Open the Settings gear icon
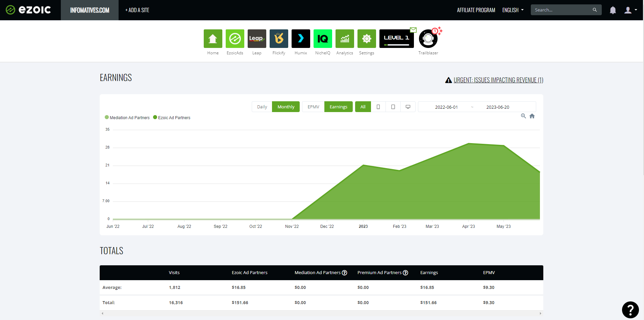The height and width of the screenshot is (320, 644). click(367, 38)
